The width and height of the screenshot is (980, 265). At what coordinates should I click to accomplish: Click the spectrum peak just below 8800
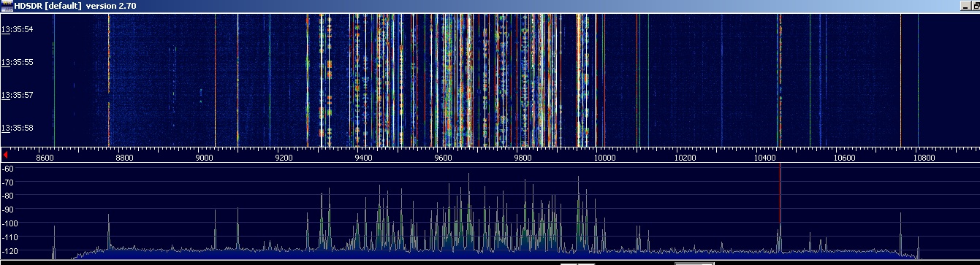tap(108, 232)
